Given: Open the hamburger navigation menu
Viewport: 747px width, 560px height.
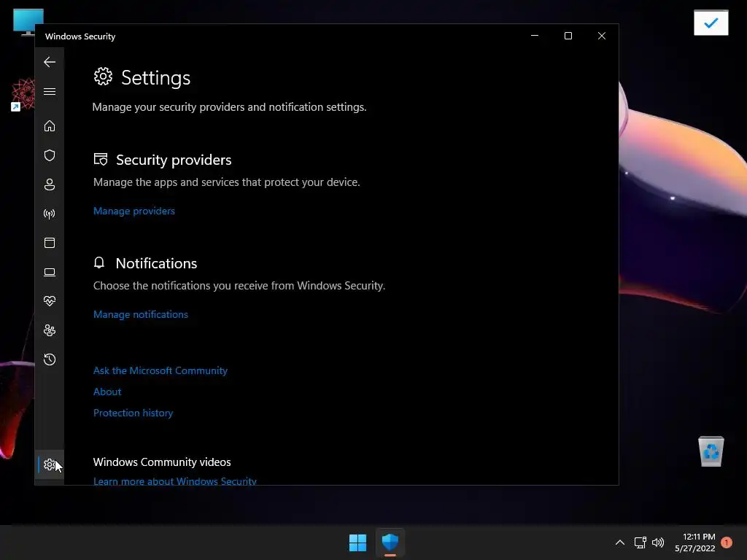Looking at the screenshot, I should pos(50,91).
